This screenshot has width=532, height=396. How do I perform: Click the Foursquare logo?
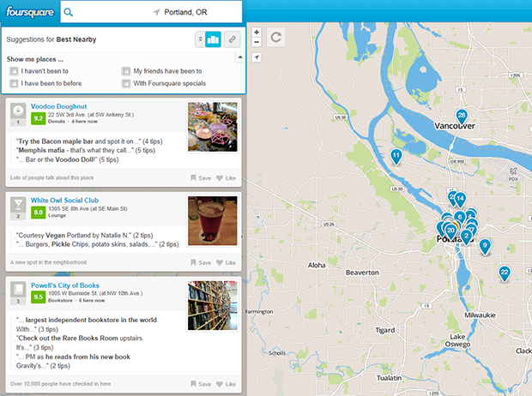[31, 12]
